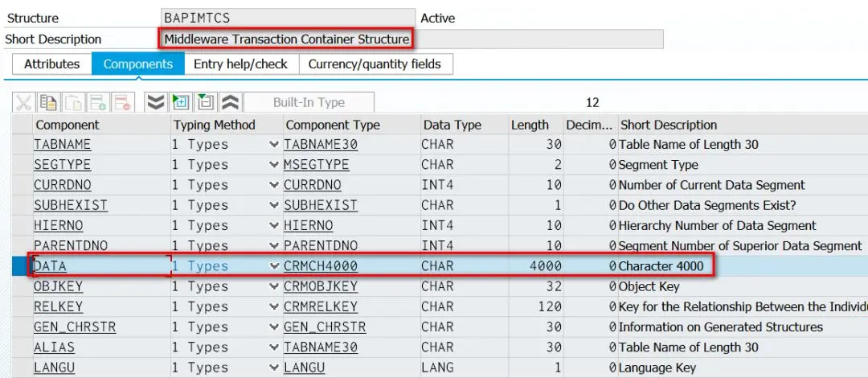
Task: Click the Cut scissors icon
Action: coord(24,102)
